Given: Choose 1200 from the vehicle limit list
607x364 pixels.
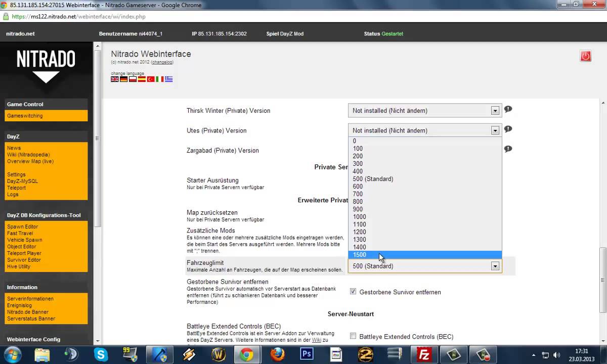Looking at the screenshot, I should pos(425,232).
